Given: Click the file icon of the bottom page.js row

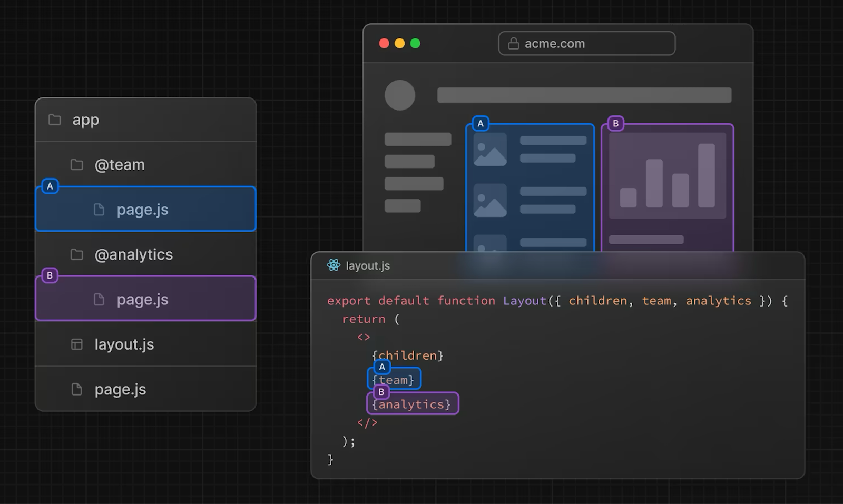Looking at the screenshot, I should (77, 389).
